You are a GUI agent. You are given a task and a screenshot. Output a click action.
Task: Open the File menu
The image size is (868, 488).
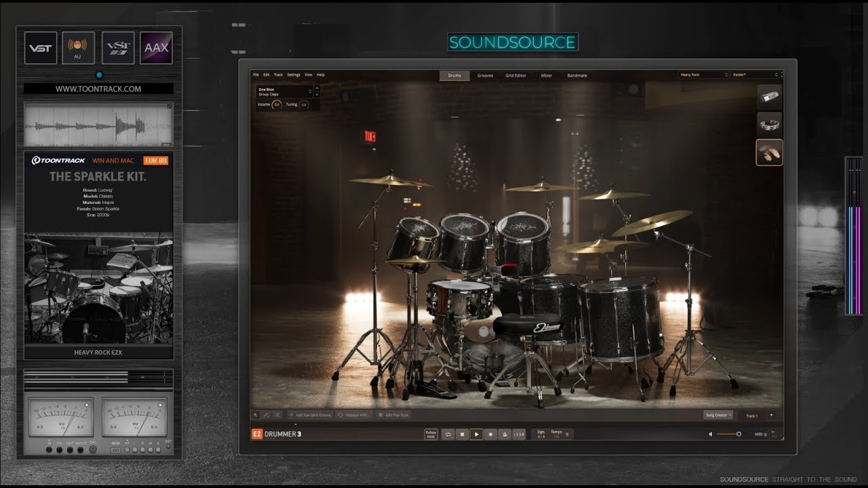click(x=256, y=75)
